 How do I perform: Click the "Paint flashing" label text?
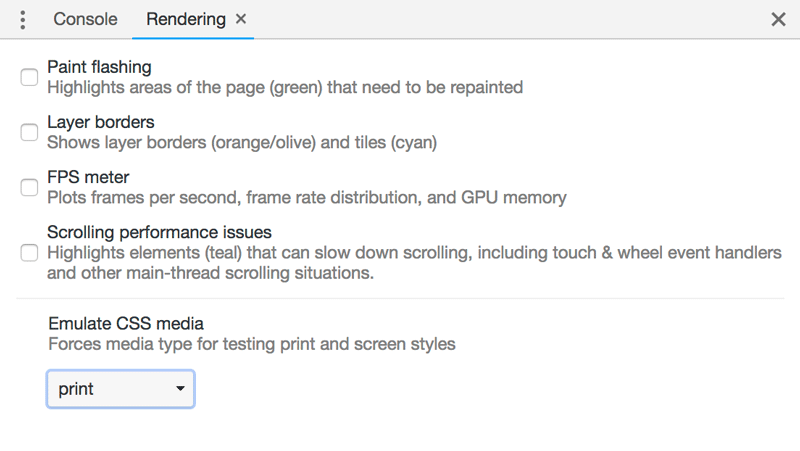coord(99,67)
